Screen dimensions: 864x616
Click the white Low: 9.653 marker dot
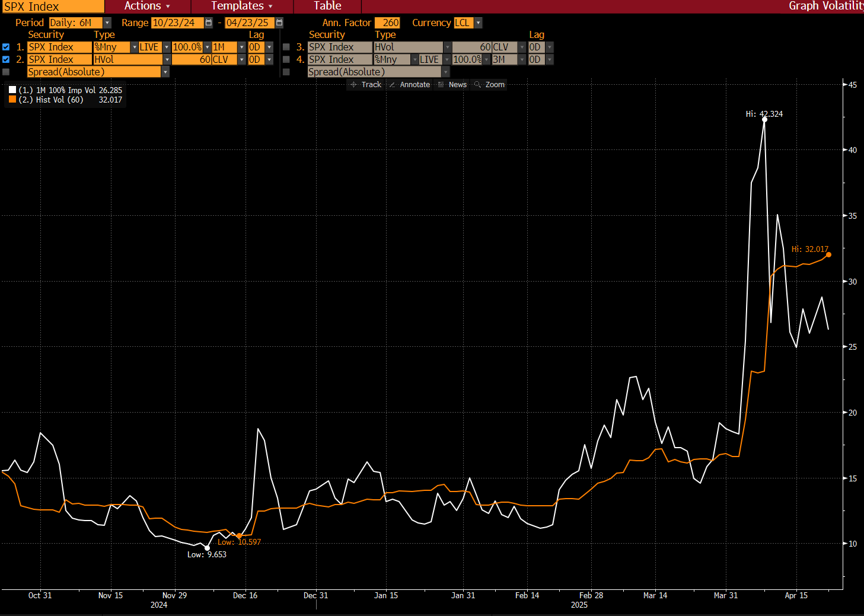pyautogui.click(x=207, y=548)
